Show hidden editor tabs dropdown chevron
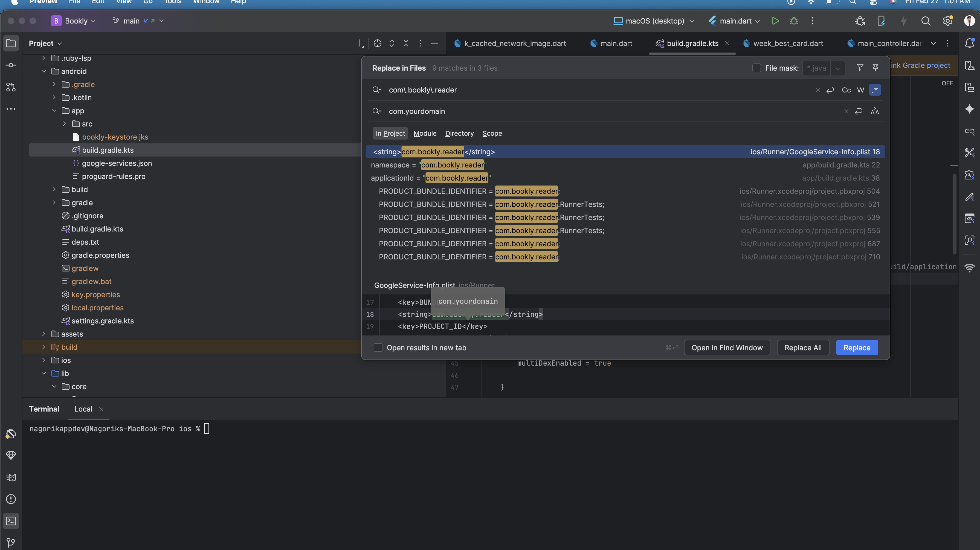The height and width of the screenshot is (550, 980). point(933,44)
